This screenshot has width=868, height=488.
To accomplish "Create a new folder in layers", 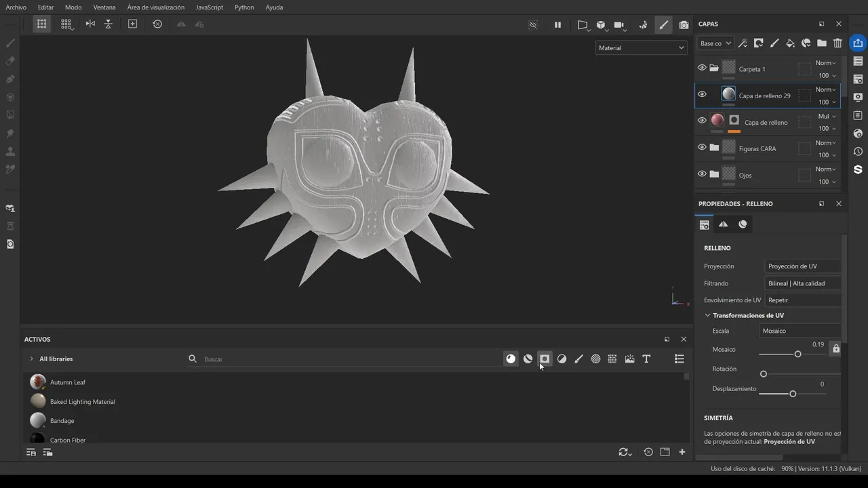I will 821,43.
